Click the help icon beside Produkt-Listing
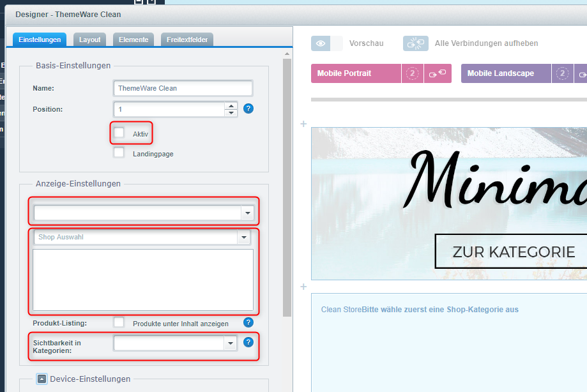Screen dimensions: 587x392 coord(248,323)
